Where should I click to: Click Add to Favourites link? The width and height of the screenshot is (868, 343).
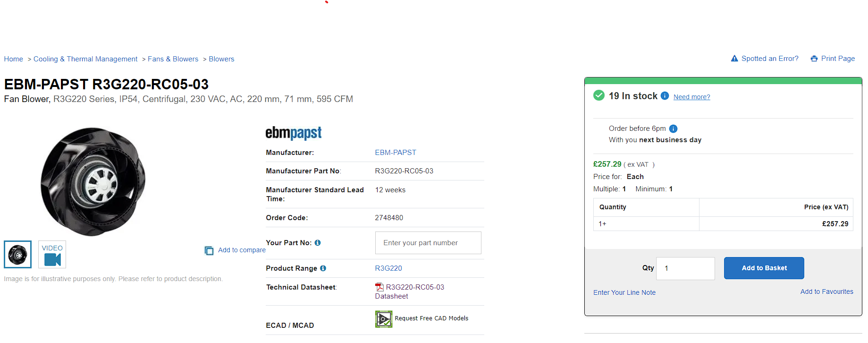pos(826,292)
